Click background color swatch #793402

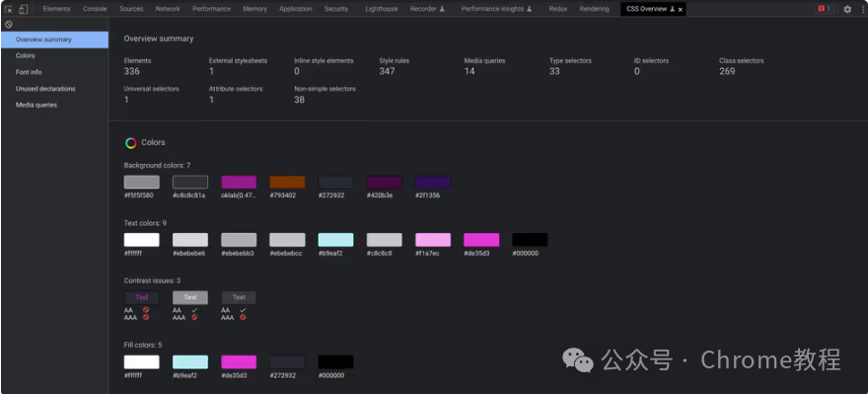click(287, 183)
